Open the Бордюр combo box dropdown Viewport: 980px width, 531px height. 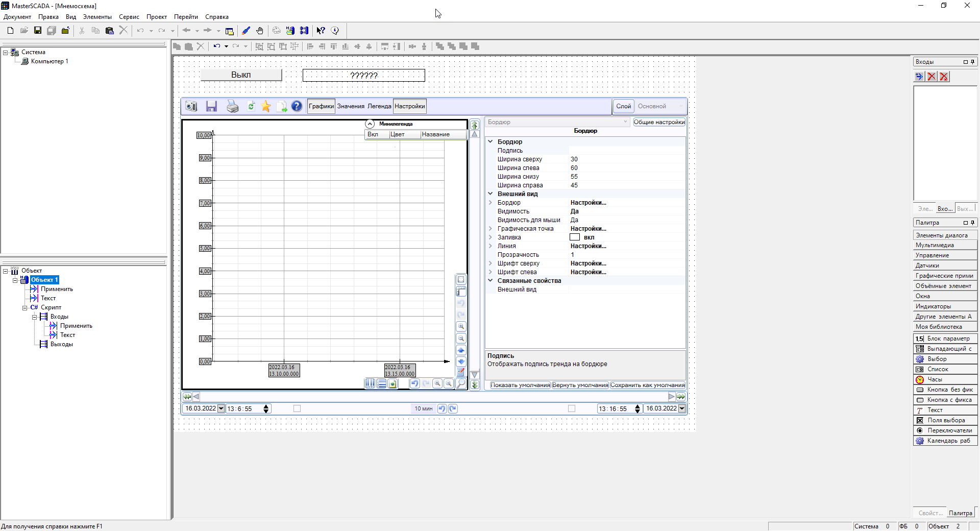click(625, 122)
